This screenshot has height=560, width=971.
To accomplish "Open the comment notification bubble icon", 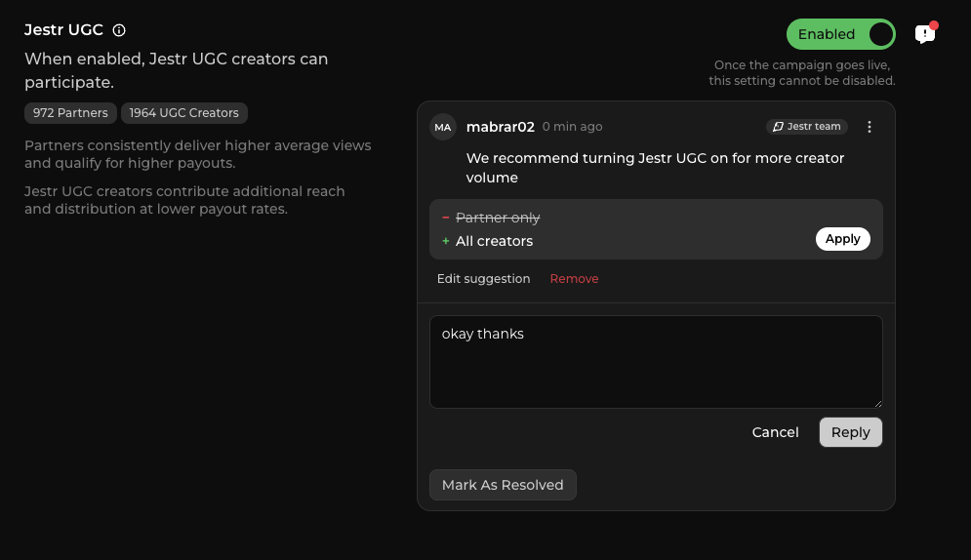I will pos(925,34).
